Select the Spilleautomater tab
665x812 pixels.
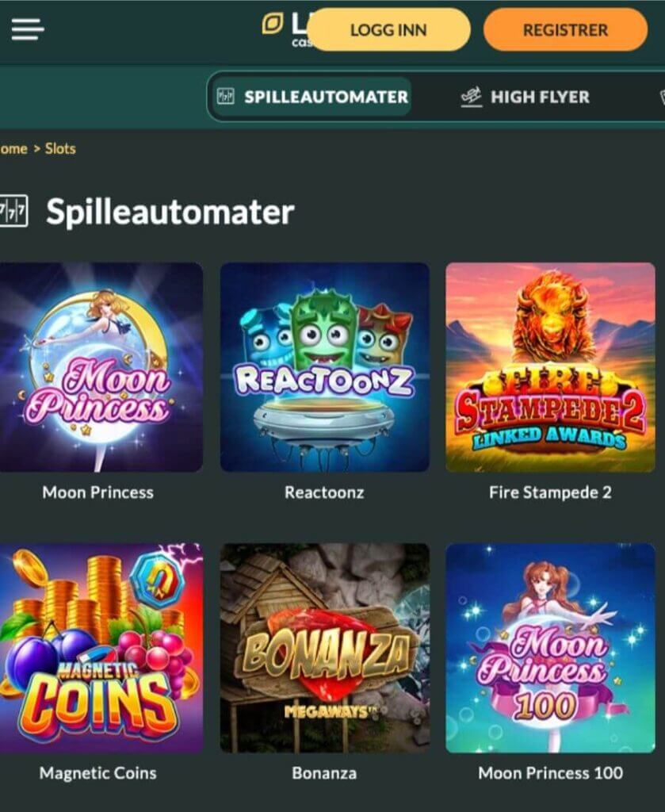click(x=312, y=97)
